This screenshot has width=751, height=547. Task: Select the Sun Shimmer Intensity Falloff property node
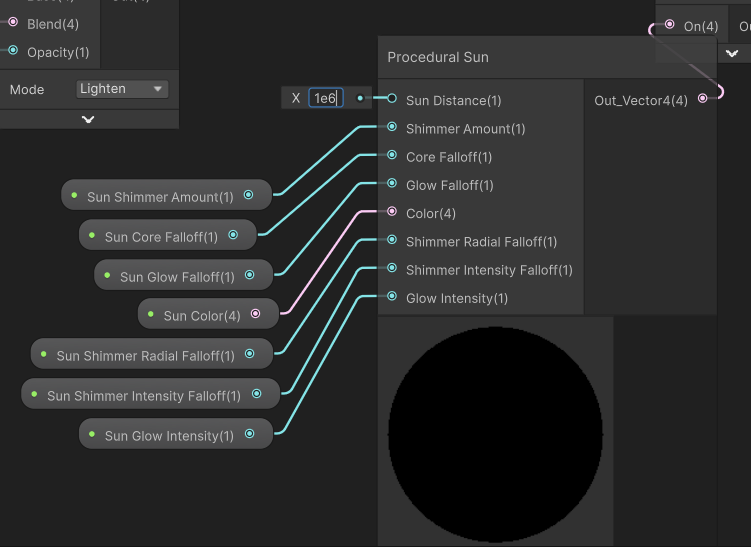pyautogui.click(x=143, y=395)
